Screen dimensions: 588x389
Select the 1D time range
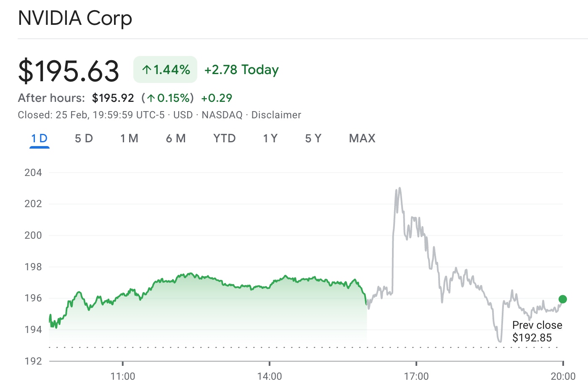[x=39, y=138]
